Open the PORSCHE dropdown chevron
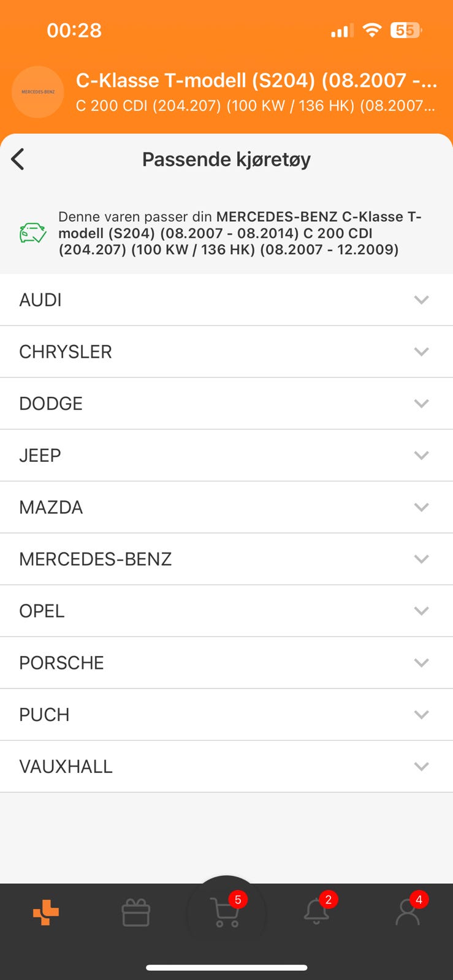The height and width of the screenshot is (980, 453). click(x=421, y=663)
